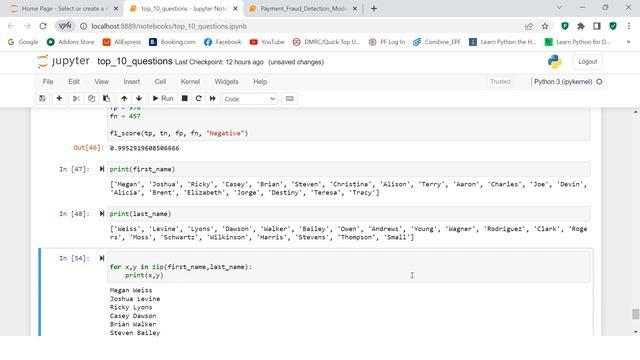Share this page with the address bar share icon
The width and height of the screenshot is (640, 360).
click(529, 26)
